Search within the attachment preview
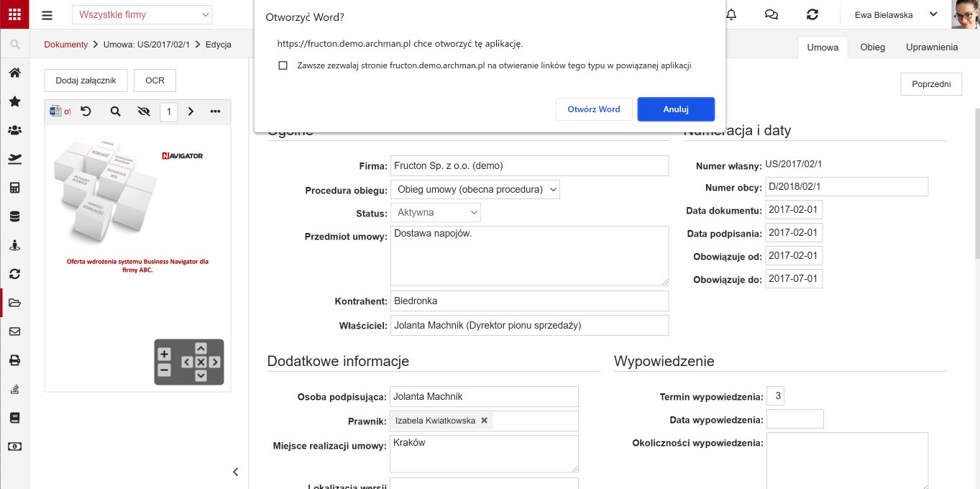 (115, 111)
